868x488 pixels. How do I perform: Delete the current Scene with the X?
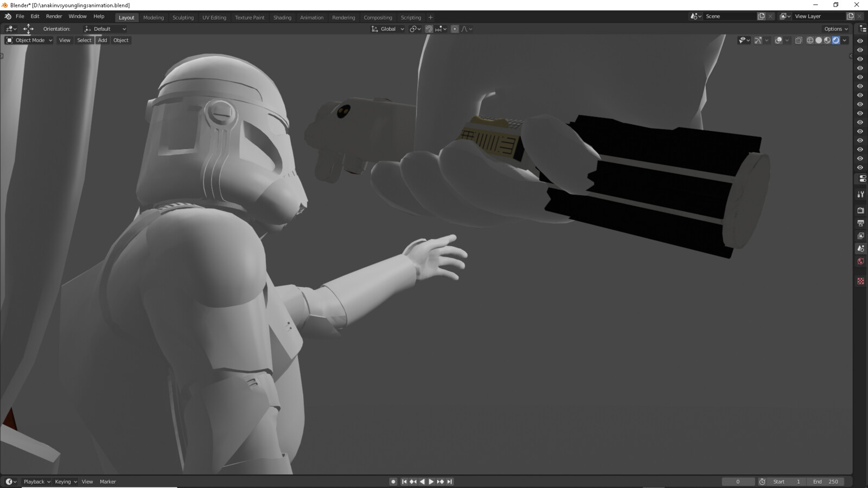pos(770,16)
